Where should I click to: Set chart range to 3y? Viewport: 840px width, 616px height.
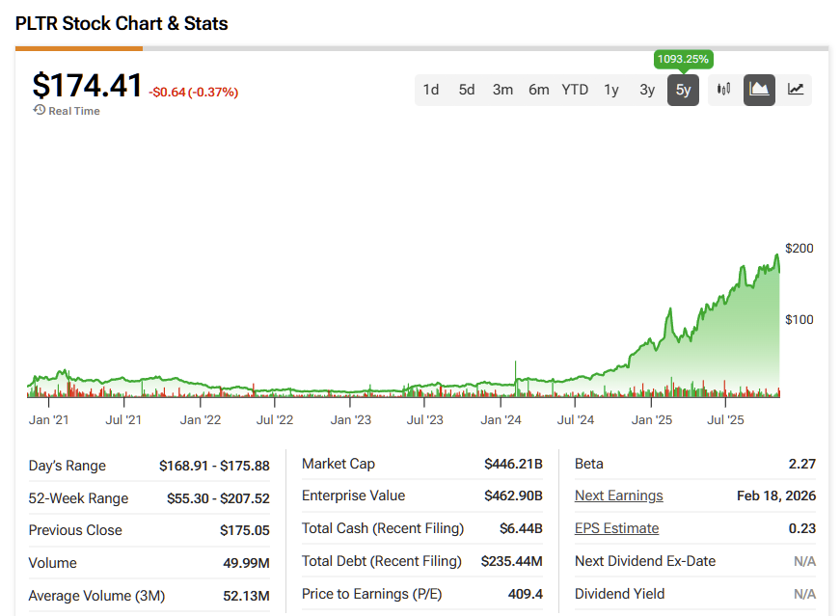coord(647,90)
